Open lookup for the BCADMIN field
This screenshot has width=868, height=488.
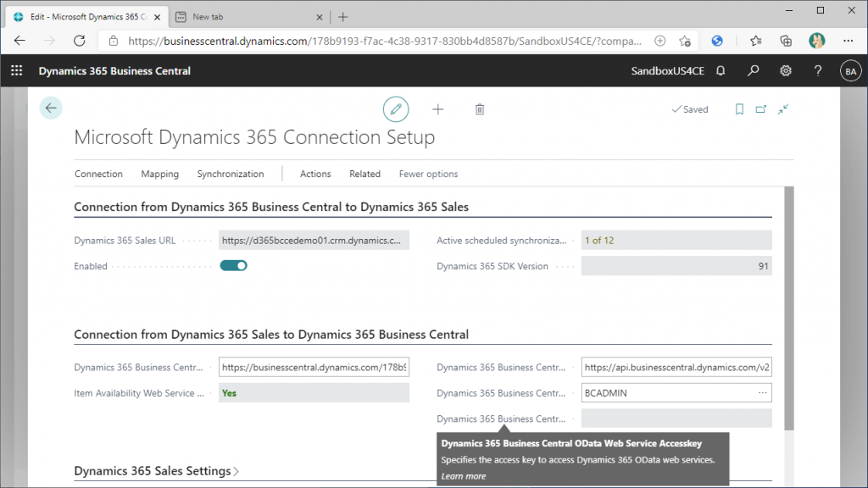click(x=762, y=393)
